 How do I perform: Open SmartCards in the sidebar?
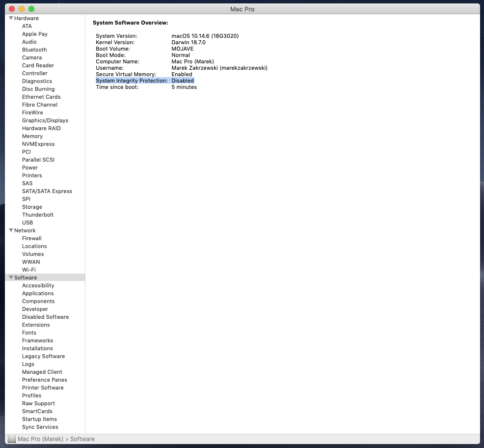(37, 411)
